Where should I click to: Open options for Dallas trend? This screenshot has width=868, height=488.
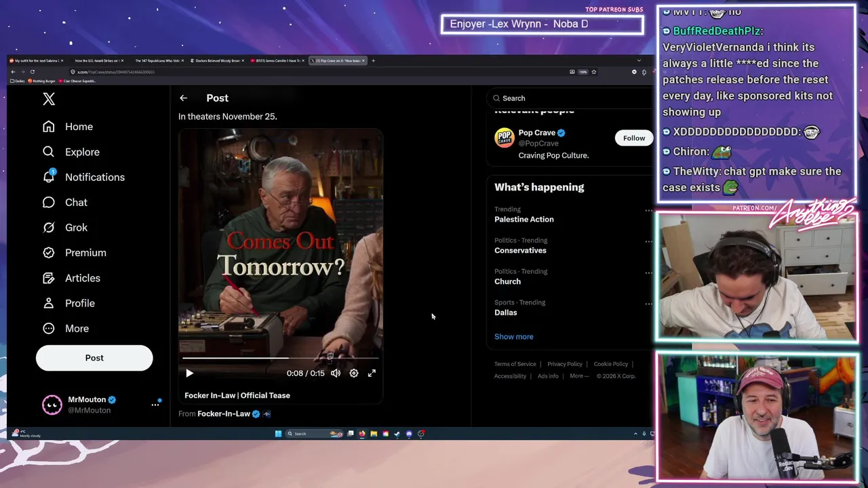(648, 304)
